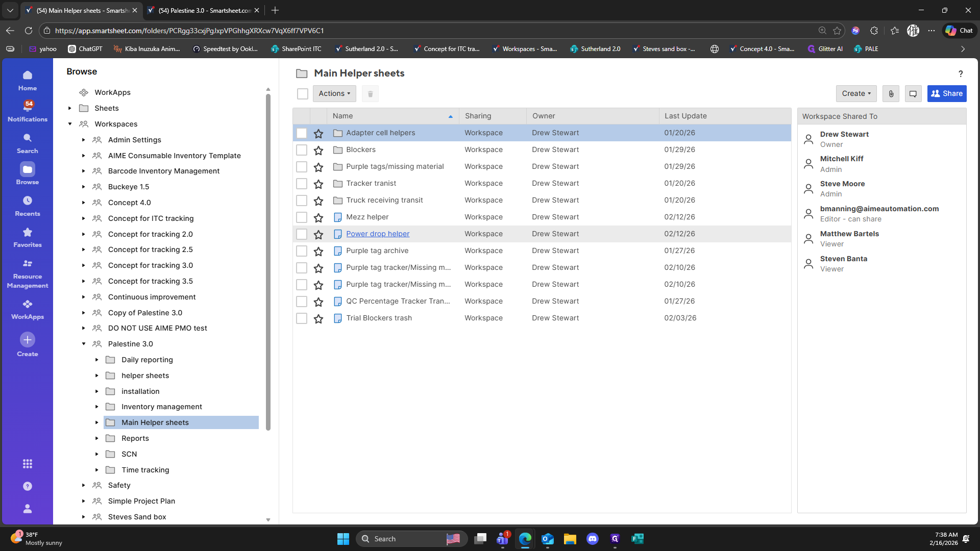Image resolution: width=980 pixels, height=551 pixels.
Task: Switch to the Palestine 3.0 browser tab
Action: [204, 10]
